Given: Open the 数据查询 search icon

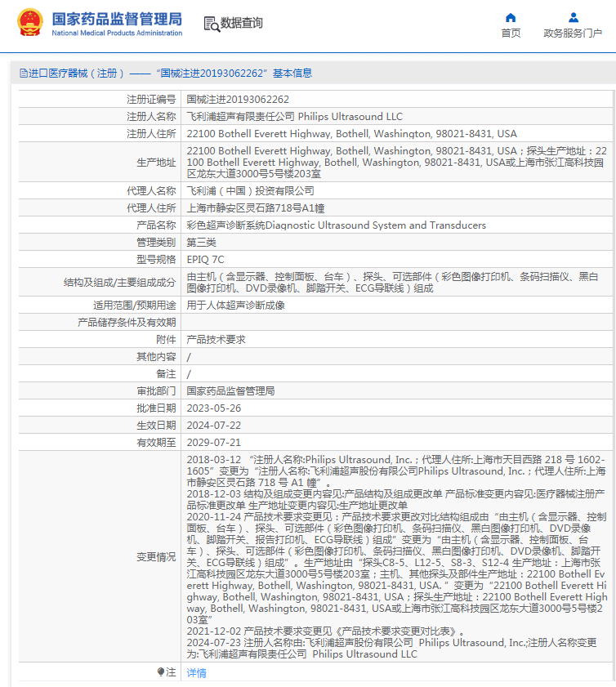Looking at the screenshot, I should tap(212, 24).
